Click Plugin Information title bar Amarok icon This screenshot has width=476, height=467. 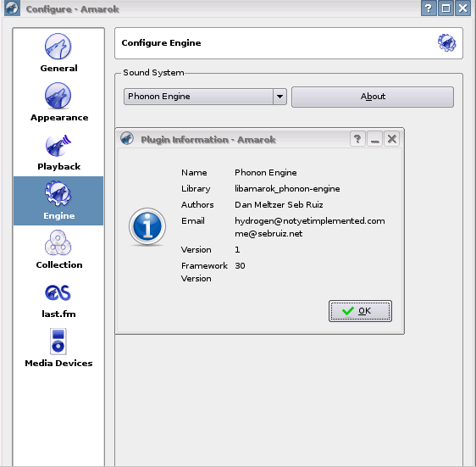pos(127,138)
